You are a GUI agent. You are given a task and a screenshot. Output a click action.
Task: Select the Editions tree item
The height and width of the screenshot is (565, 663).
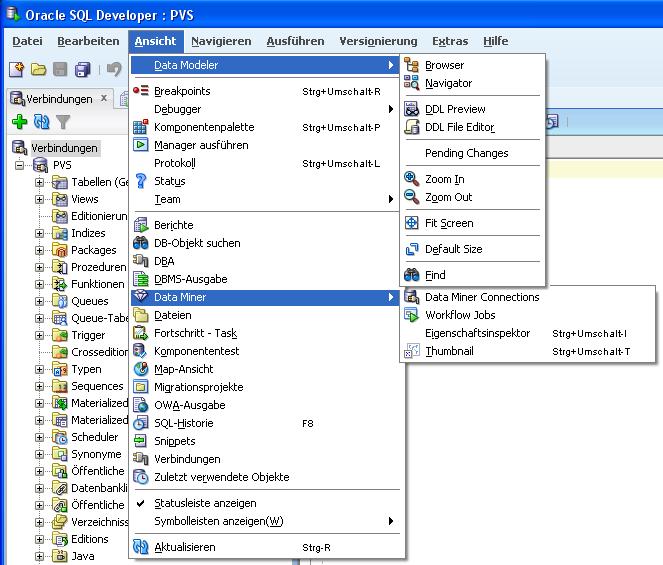coord(90,539)
